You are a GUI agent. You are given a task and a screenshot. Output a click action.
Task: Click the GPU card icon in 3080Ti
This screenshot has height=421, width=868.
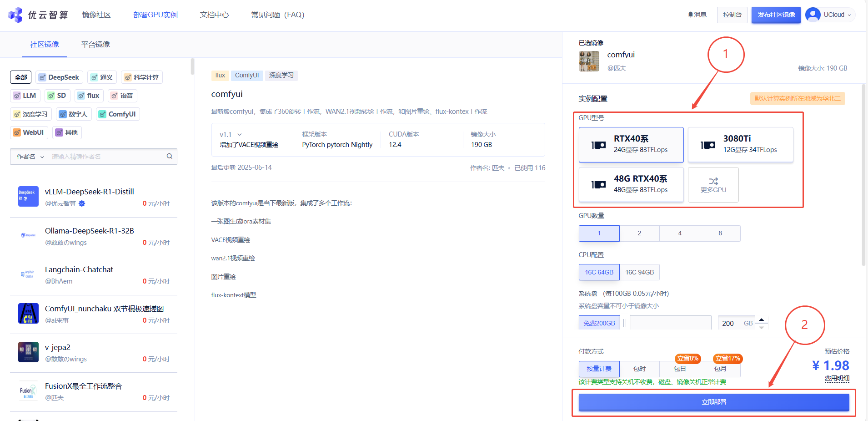[708, 145]
